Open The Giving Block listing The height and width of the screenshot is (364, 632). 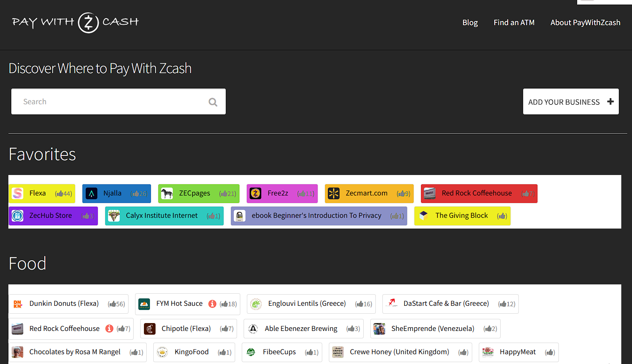coord(462,216)
